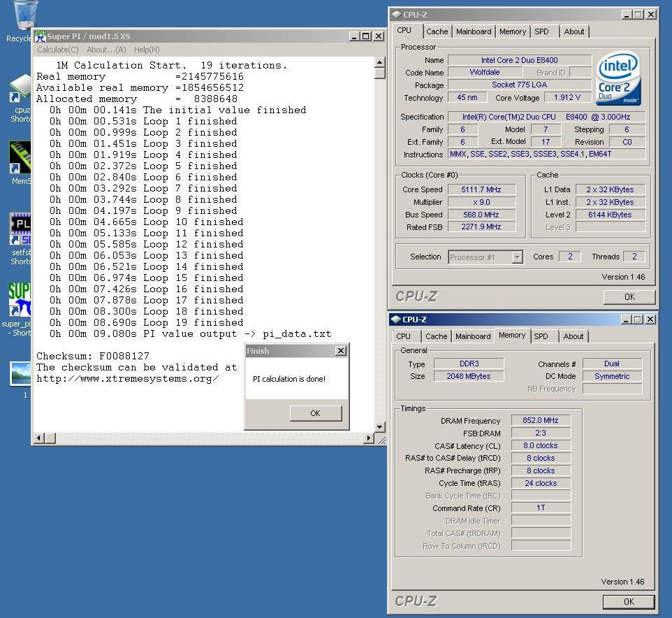672x618 pixels.
Task: Click the Core Speed value 5111.7 MHz
Action: [481, 189]
